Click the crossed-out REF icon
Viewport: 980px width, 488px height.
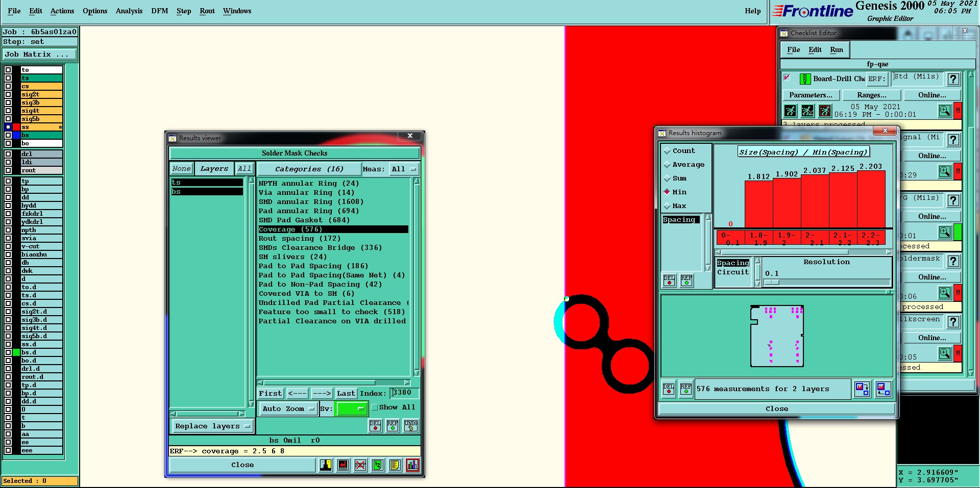click(x=360, y=465)
